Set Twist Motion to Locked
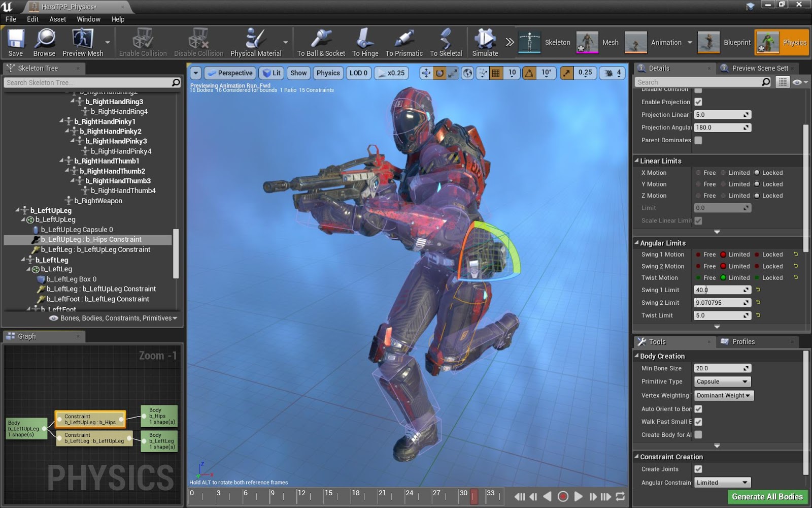The width and height of the screenshot is (812, 508). point(757,278)
